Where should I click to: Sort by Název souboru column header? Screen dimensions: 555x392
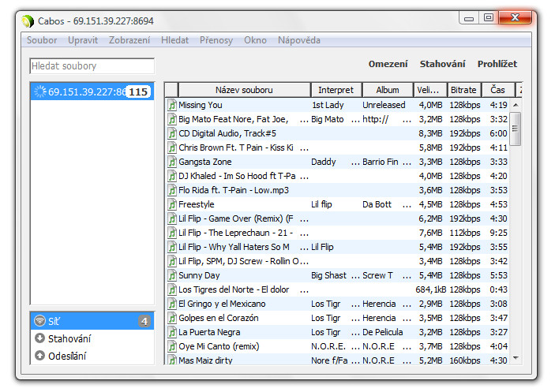pyautogui.click(x=244, y=90)
